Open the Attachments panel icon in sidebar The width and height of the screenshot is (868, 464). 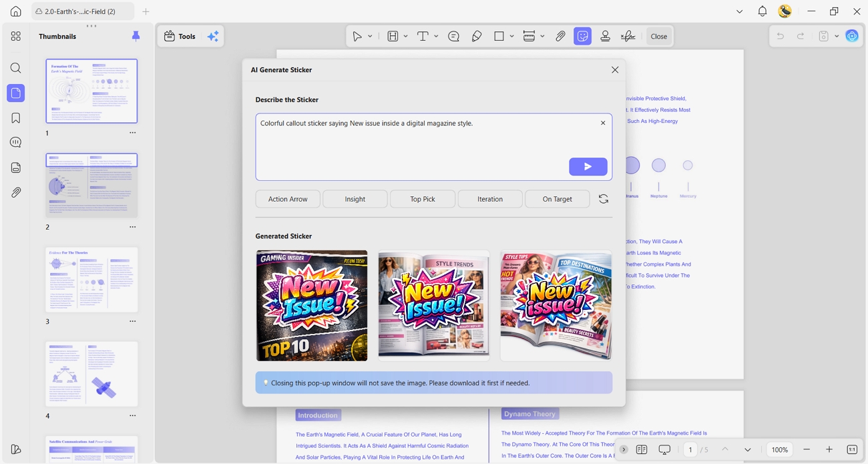(16, 192)
